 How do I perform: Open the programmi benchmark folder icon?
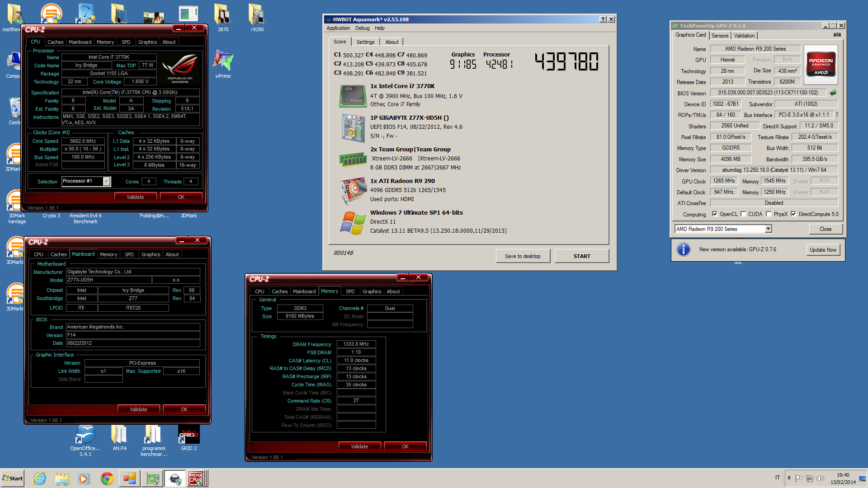[x=154, y=441]
